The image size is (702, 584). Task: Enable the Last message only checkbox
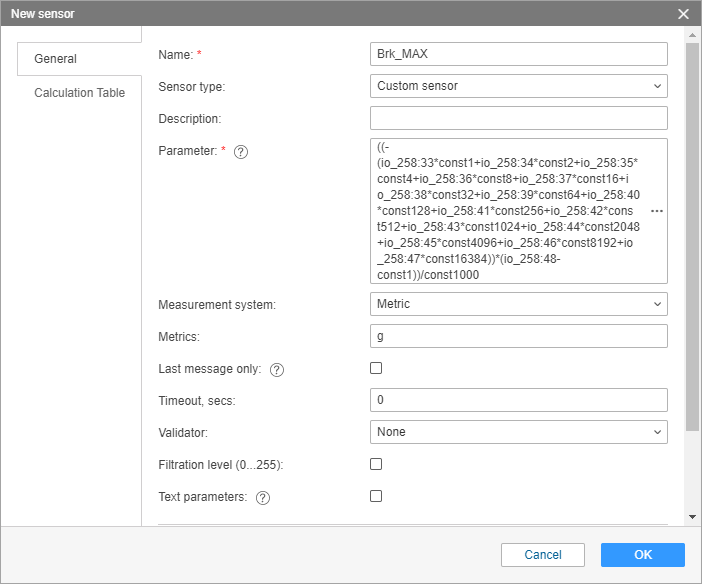(x=376, y=368)
